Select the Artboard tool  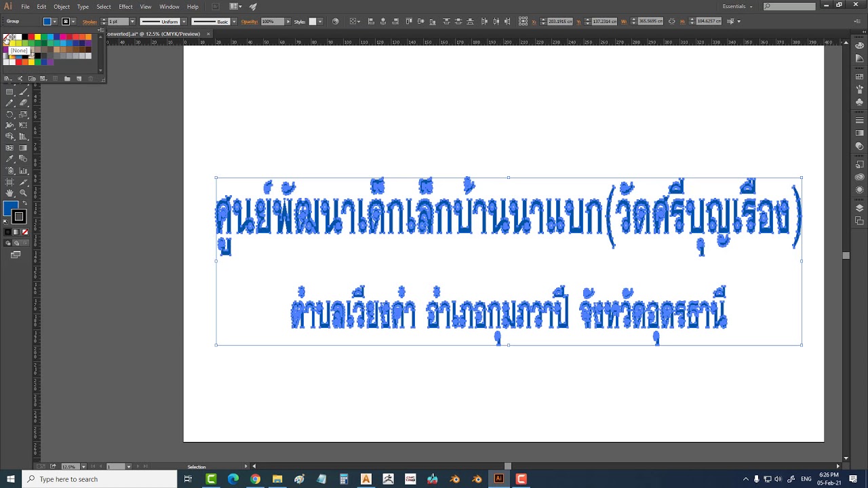(9, 182)
